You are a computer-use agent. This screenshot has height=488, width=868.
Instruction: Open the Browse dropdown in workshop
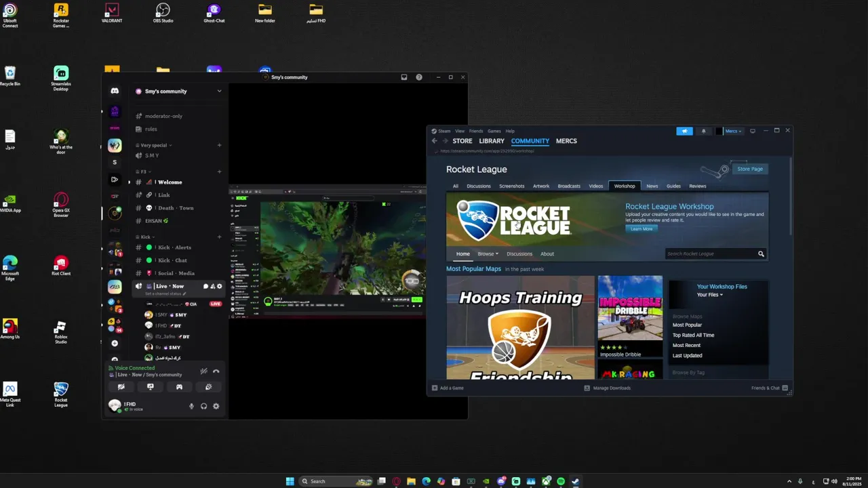point(488,253)
